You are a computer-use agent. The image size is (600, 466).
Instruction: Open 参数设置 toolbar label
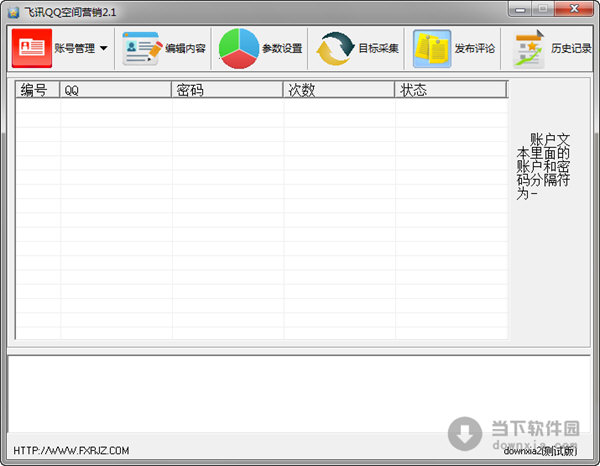[282, 48]
